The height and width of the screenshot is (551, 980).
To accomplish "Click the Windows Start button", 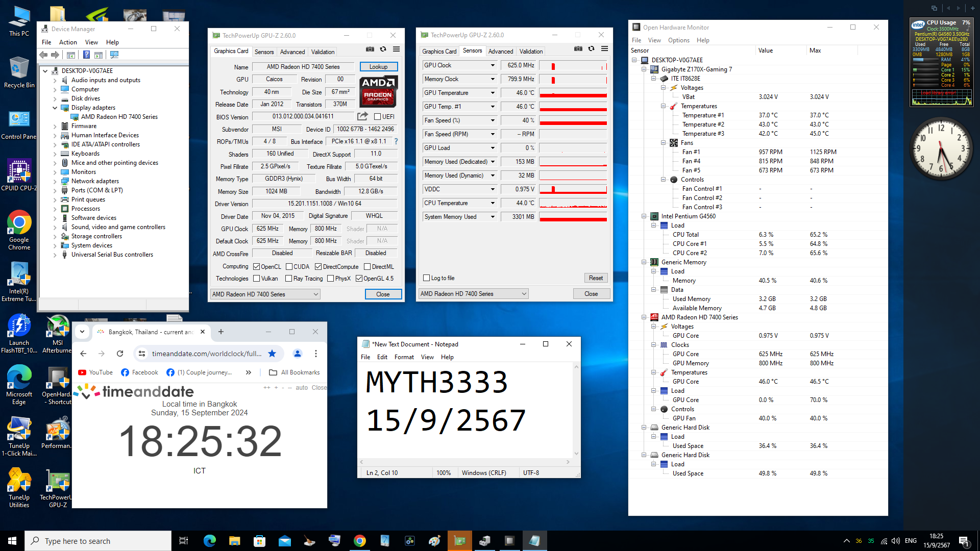I will pyautogui.click(x=12, y=541).
